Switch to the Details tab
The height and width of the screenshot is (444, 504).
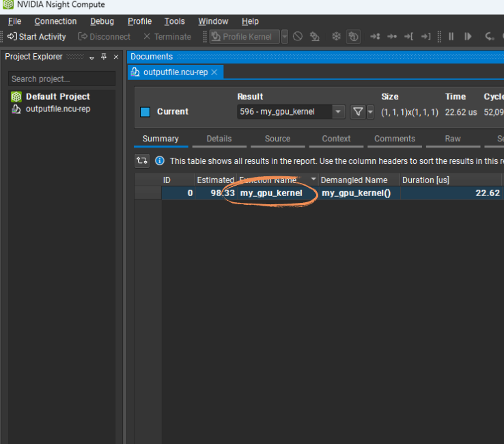pyautogui.click(x=219, y=139)
